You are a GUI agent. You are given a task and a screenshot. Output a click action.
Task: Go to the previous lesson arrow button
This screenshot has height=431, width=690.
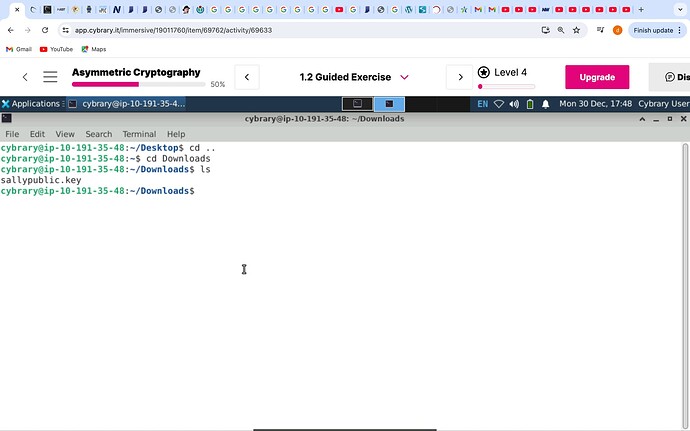[x=247, y=77]
